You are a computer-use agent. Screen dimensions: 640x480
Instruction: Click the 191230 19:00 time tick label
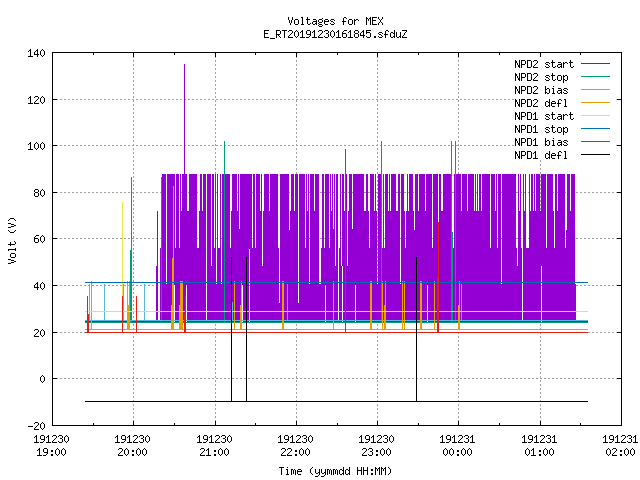coord(51,446)
